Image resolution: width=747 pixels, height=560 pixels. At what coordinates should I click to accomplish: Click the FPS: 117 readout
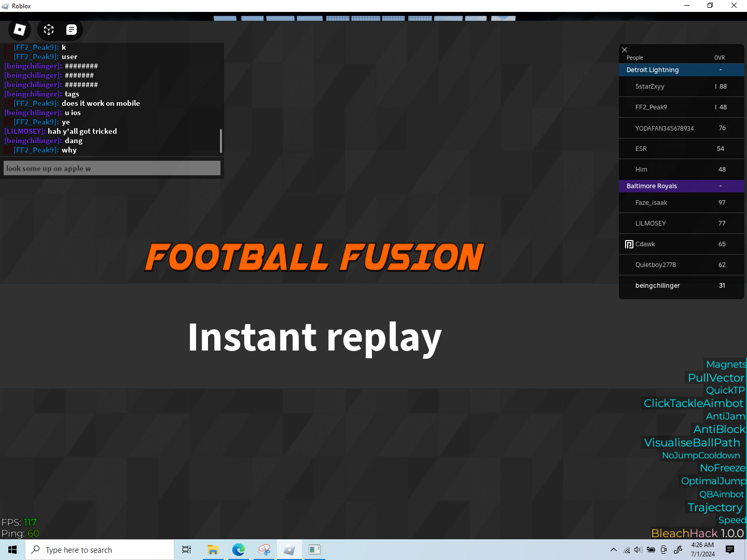[19, 523]
